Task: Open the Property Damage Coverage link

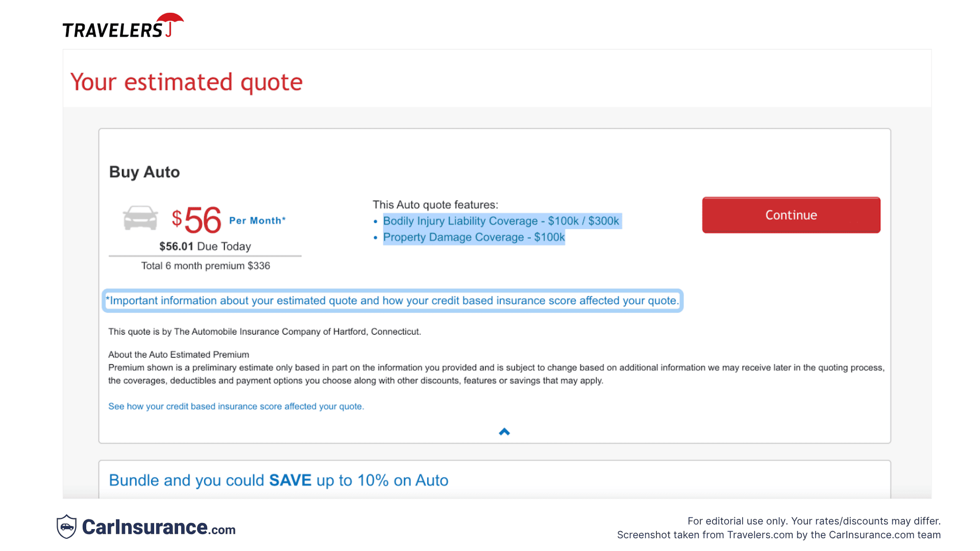Action: tap(474, 237)
